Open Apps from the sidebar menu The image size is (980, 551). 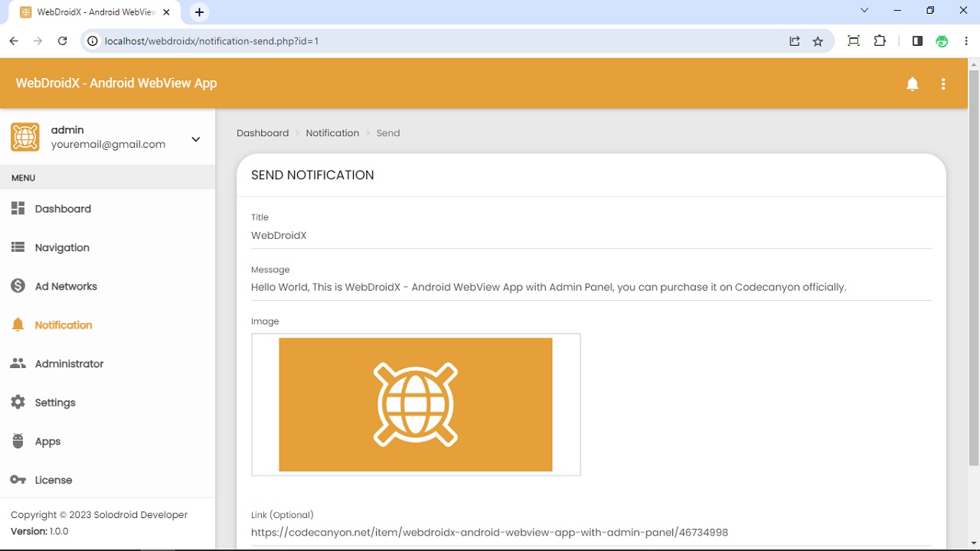[107, 442]
